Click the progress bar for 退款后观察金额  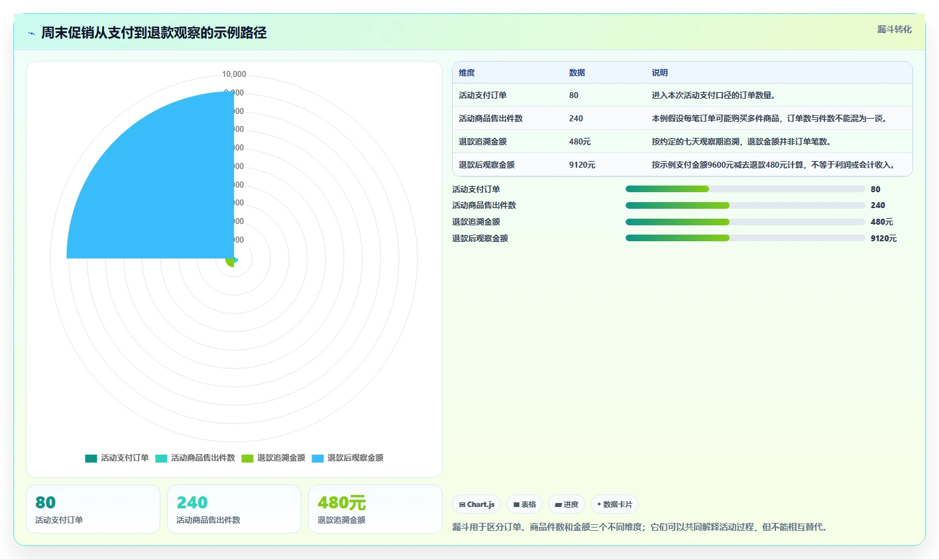(x=746, y=239)
